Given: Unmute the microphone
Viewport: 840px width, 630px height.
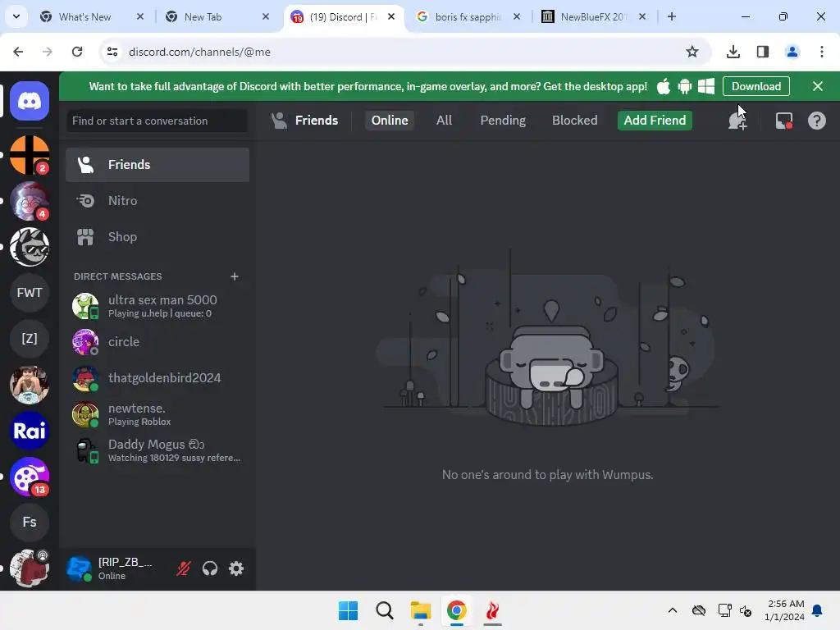Looking at the screenshot, I should pyautogui.click(x=184, y=568).
